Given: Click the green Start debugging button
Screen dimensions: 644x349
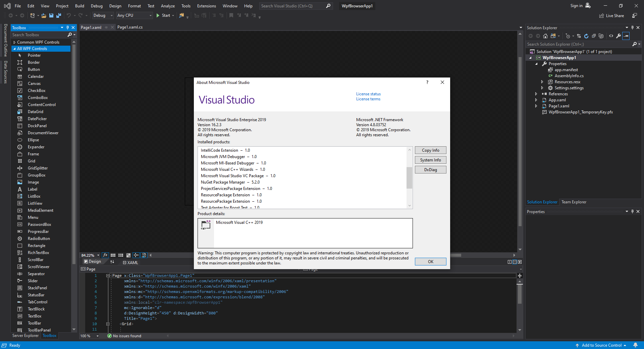Looking at the screenshot, I should (x=163, y=15).
